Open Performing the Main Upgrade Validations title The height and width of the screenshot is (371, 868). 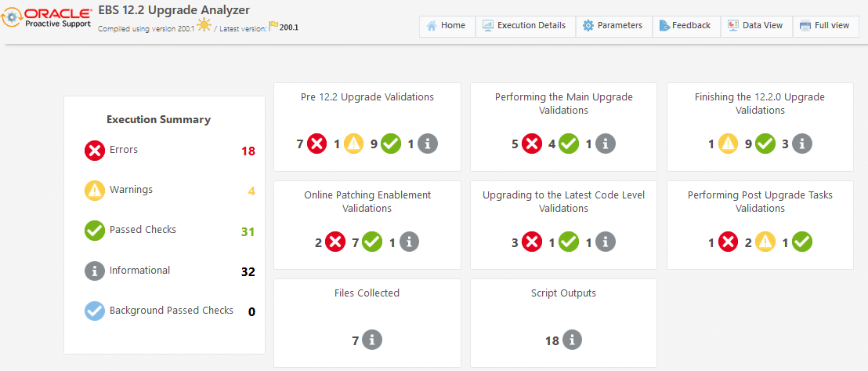pyautogui.click(x=564, y=104)
